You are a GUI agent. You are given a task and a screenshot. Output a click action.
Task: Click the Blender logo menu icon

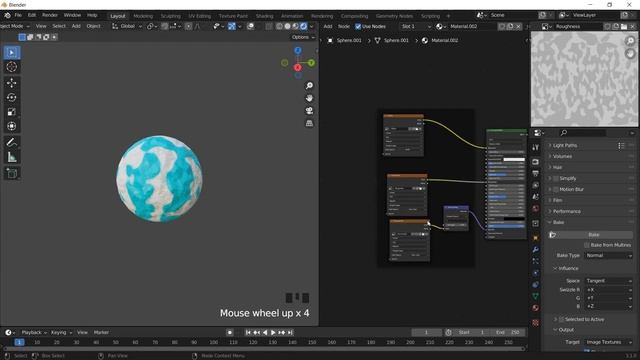[x=7, y=15]
